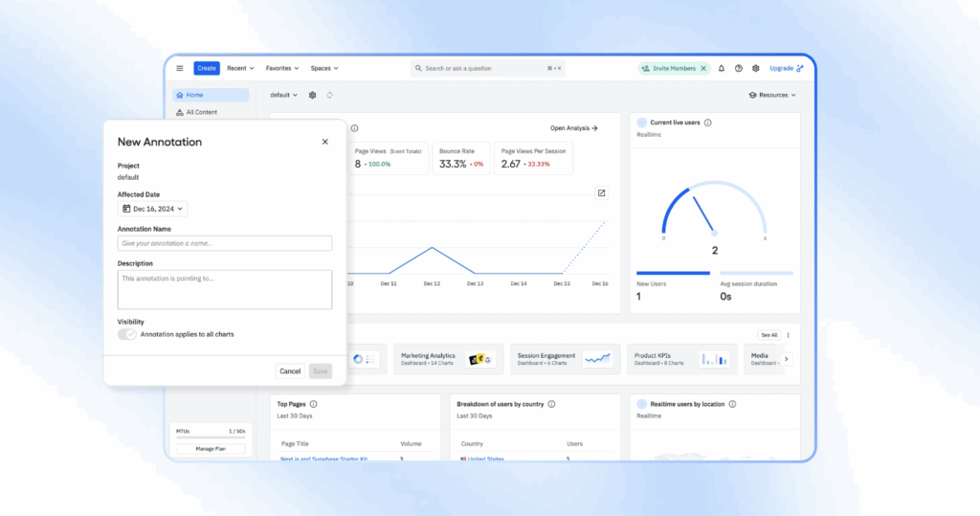Open Product KPIs dashboard card
980x516 pixels.
pyautogui.click(x=681, y=359)
